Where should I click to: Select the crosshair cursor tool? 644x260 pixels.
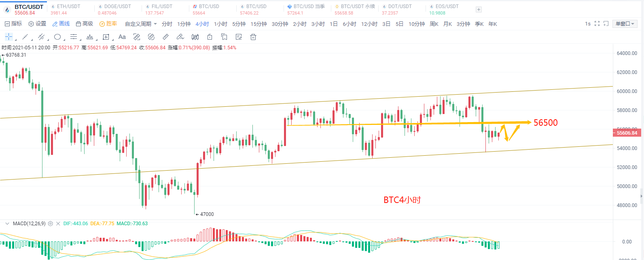(8, 37)
